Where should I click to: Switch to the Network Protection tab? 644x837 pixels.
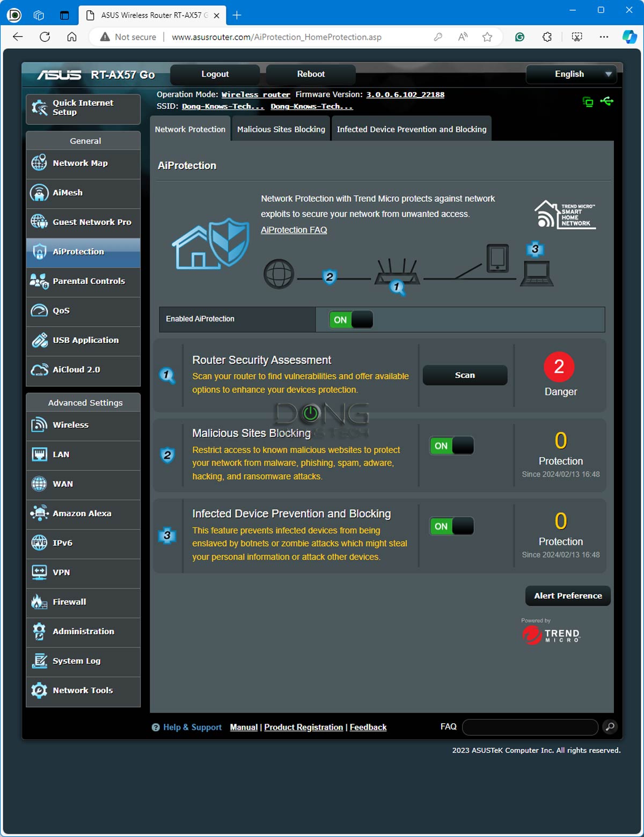pyautogui.click(x=190, y=129)
